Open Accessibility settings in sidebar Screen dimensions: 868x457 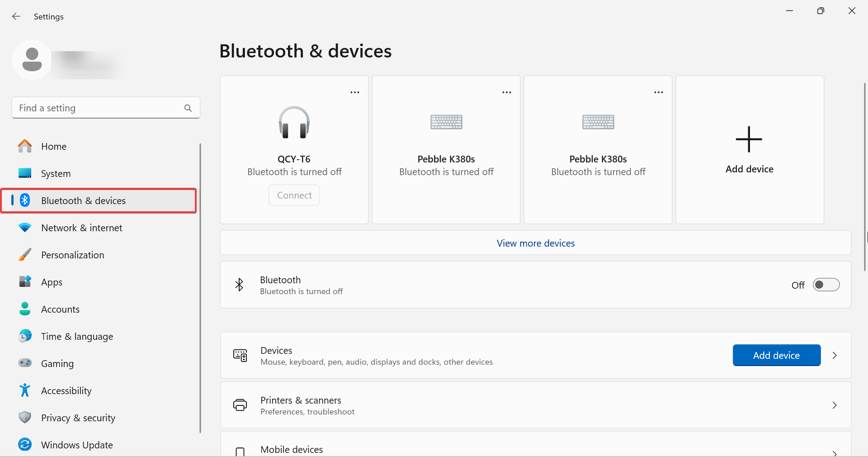click(66, 390)
